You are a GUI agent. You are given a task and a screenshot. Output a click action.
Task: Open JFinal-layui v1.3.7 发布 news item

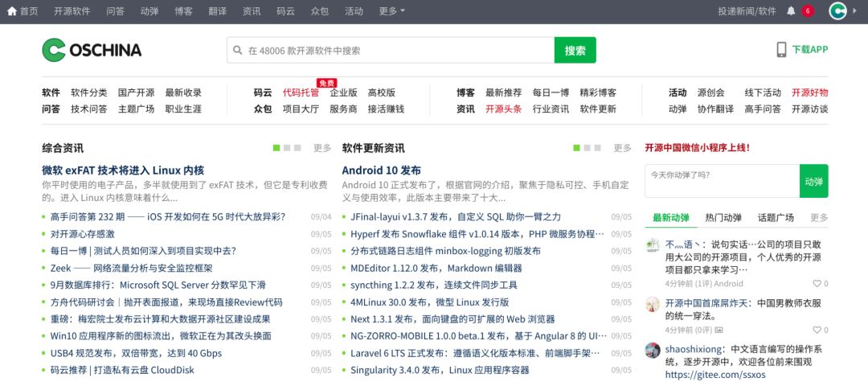click(x=456, y=217)
